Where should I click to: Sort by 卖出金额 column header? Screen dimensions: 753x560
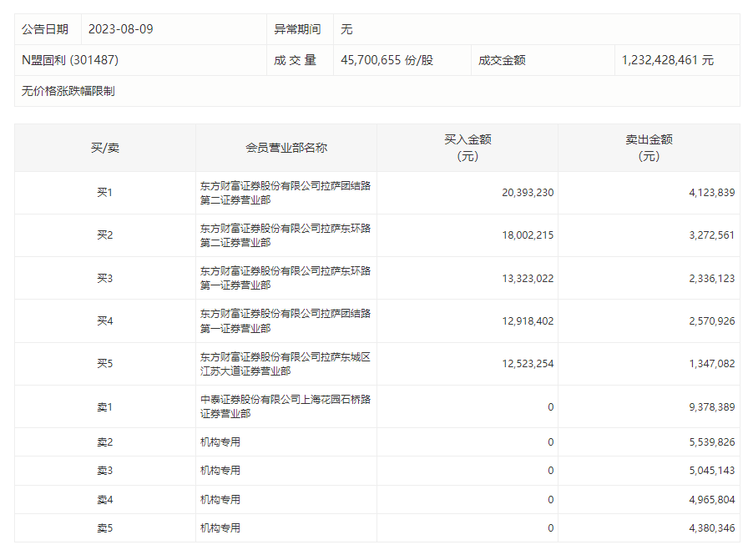point(649,148)
